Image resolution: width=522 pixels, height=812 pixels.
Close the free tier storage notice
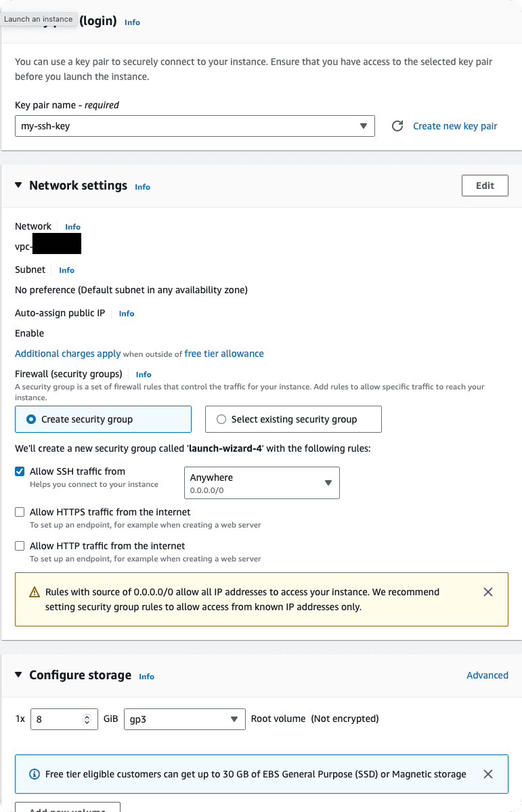click(x=488, y=774)
